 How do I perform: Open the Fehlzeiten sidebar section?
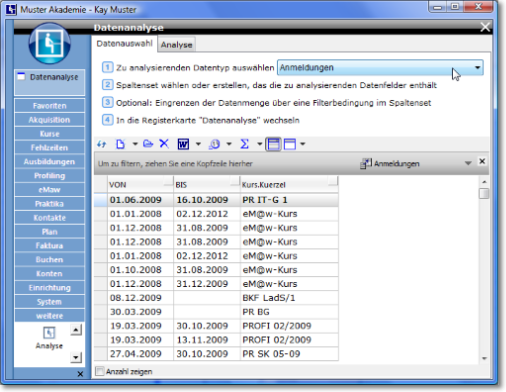click(x=50, y=148)
